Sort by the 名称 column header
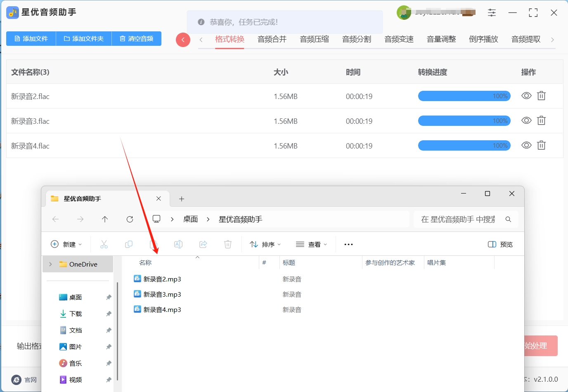The height and width of the screenshot is (392, 568). coord(145,262)
